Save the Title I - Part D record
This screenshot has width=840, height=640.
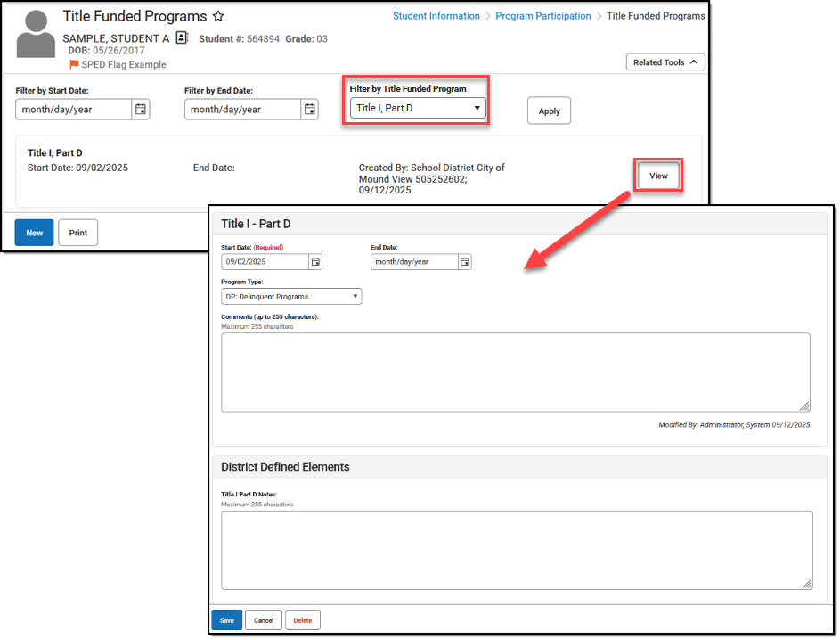[226, 619]
